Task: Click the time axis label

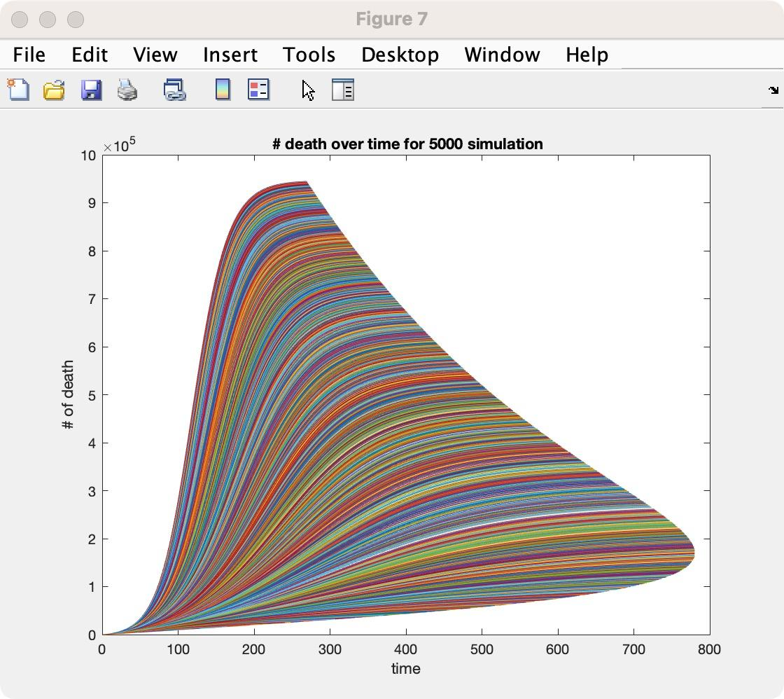Action: [x=406, y=669]
